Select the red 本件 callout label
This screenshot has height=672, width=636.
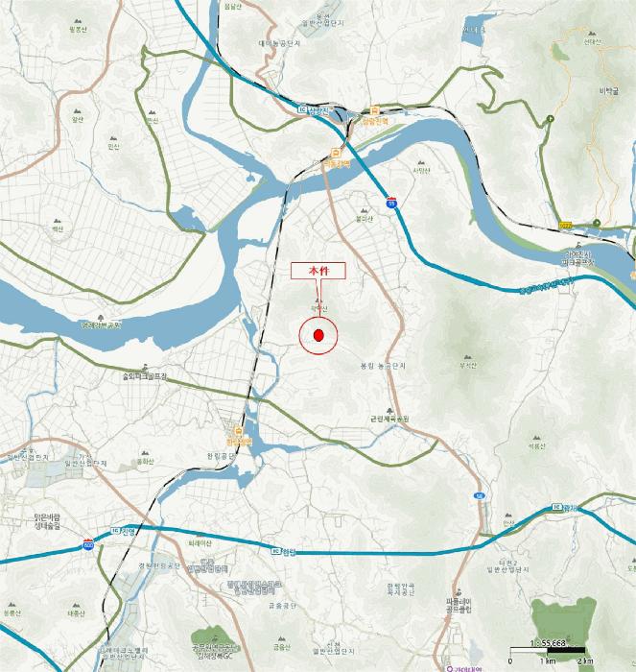click(318, 271)
